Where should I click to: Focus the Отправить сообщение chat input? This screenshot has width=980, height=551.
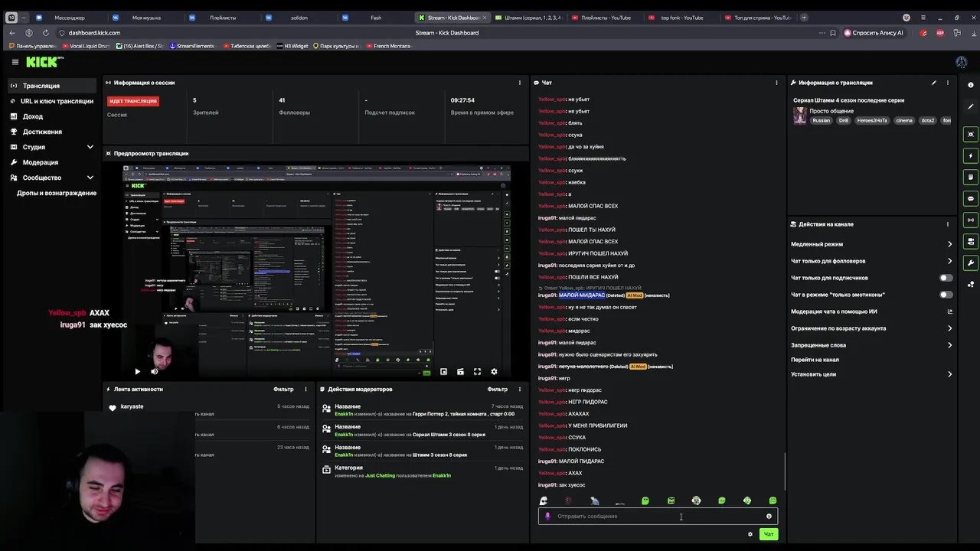[x=658, y=516]
